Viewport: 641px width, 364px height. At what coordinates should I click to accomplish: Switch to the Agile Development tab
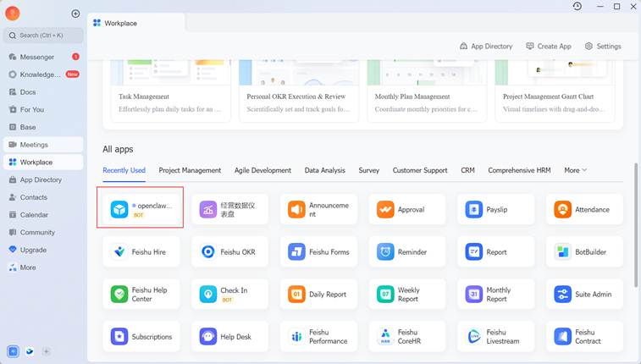(x=262, y=170)
